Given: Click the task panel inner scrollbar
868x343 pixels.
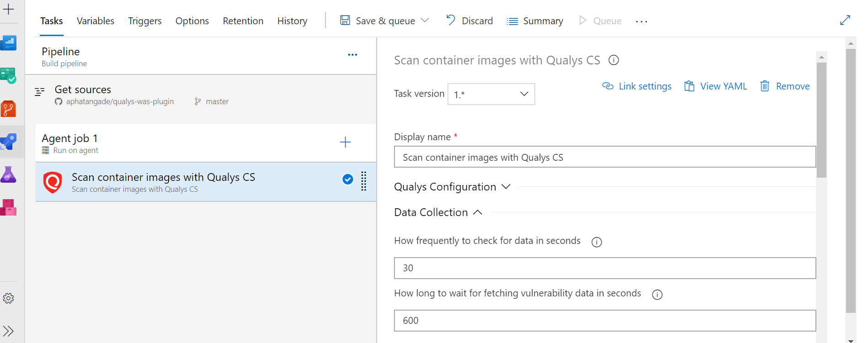Looking at the screenshot, I should 821,120.
